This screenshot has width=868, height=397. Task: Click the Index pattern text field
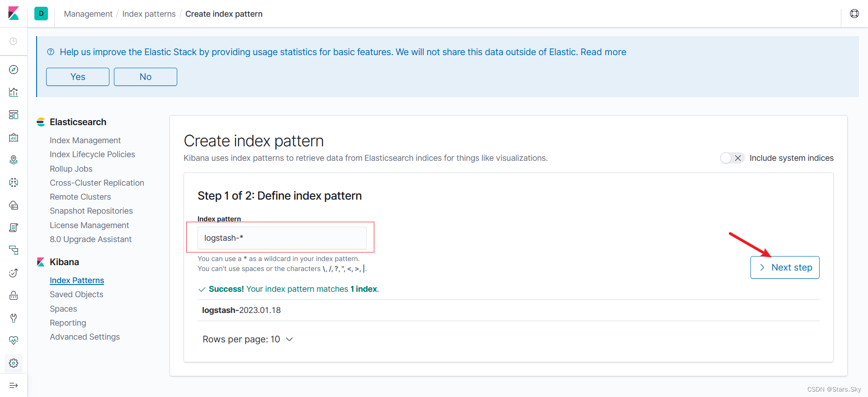pos(282,238)
